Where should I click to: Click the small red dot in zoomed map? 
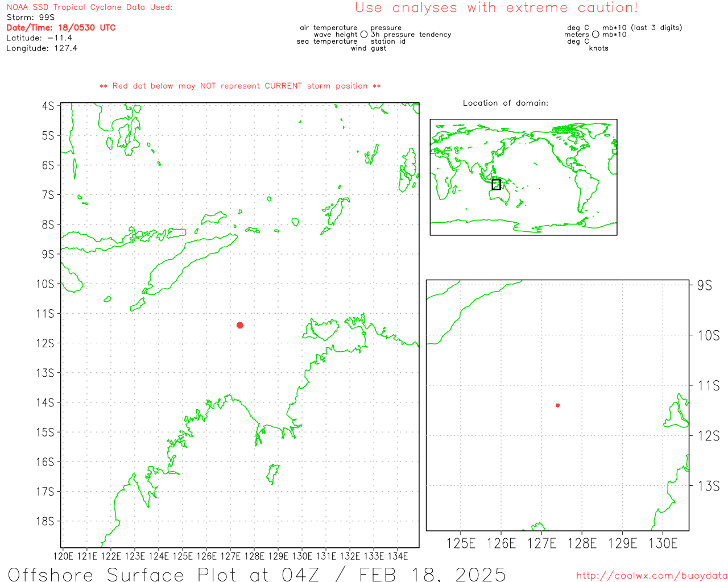coord(558,405)
